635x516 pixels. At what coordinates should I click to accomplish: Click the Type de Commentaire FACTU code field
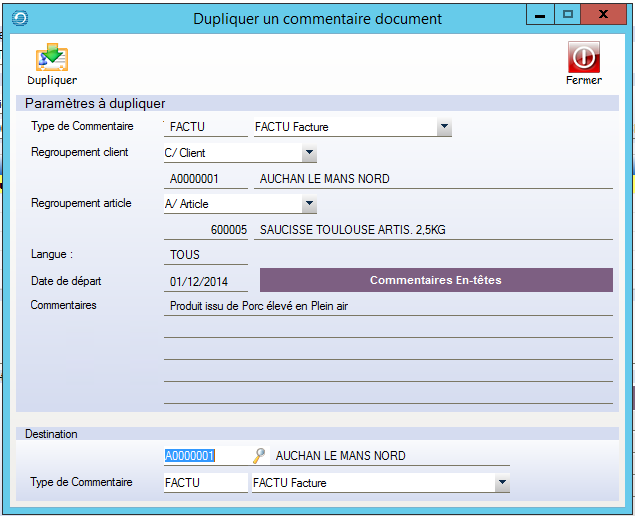tap(205, 127)
